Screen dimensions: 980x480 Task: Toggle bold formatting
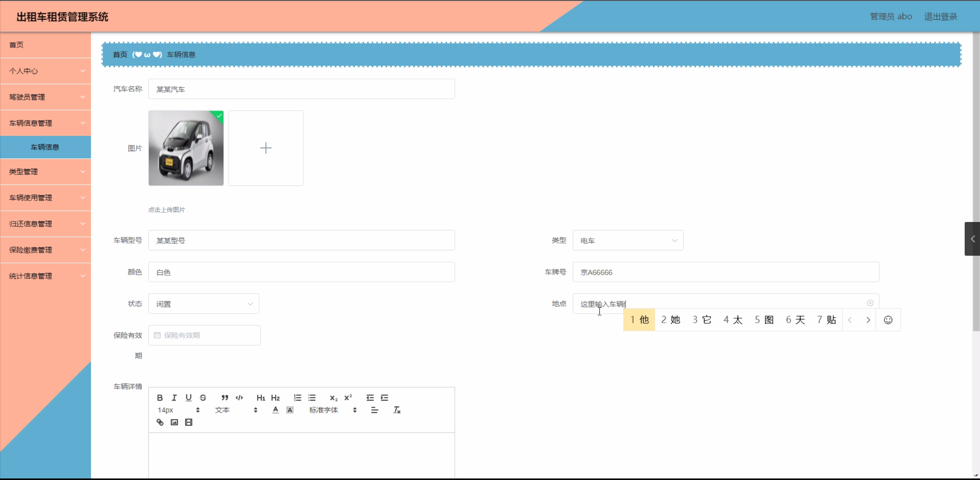click(160, 398)
